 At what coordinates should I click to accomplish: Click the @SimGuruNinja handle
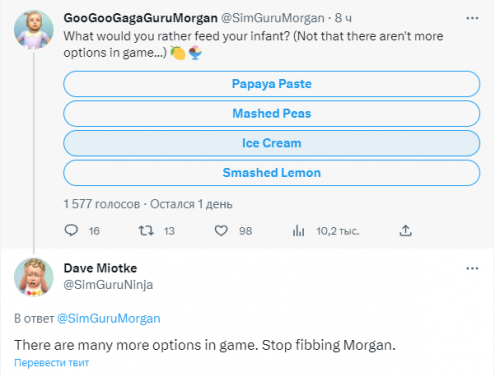[108, 285]
